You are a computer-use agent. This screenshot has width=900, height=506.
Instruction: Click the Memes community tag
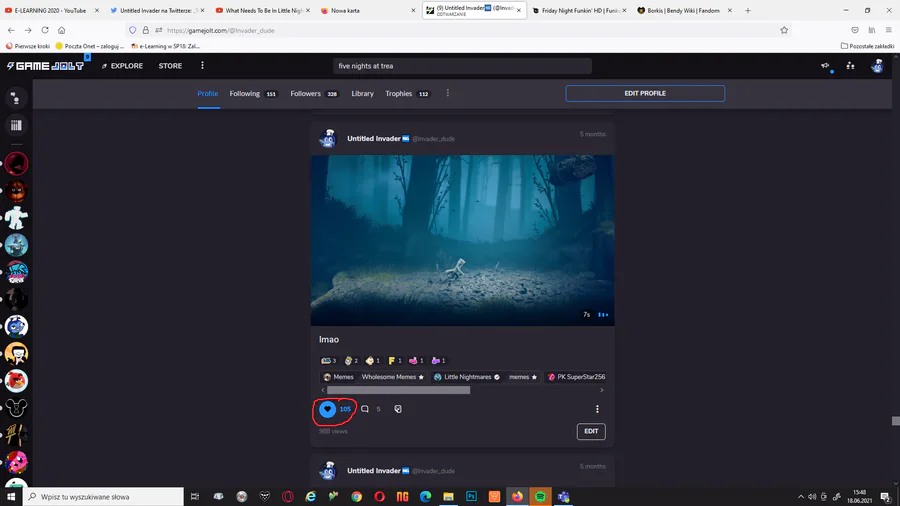coord(339,377)
